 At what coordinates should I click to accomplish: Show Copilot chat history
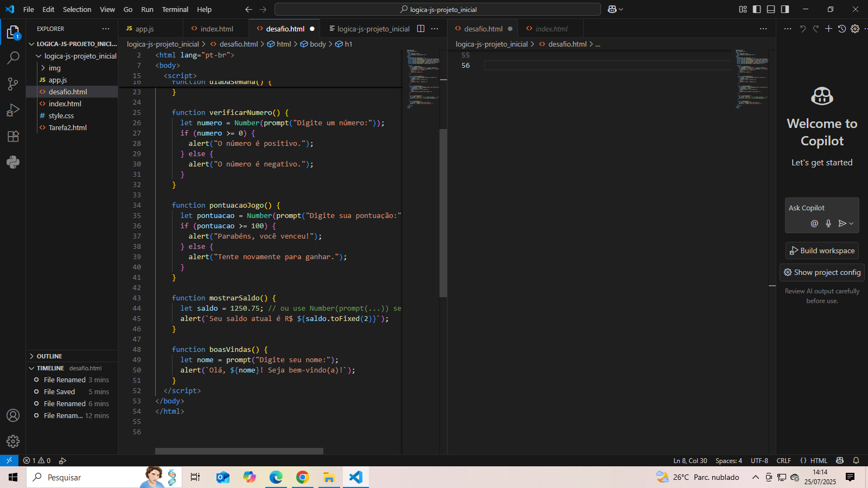(x=842, y=29)
